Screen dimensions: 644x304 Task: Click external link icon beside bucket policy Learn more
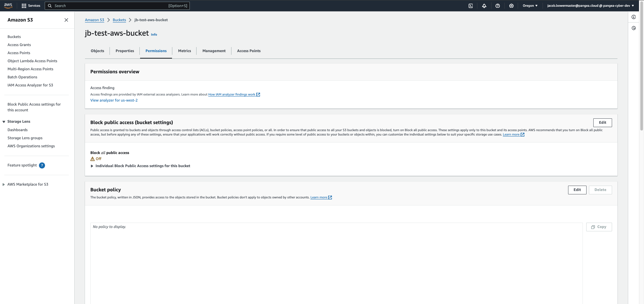[x=330, y=197]
